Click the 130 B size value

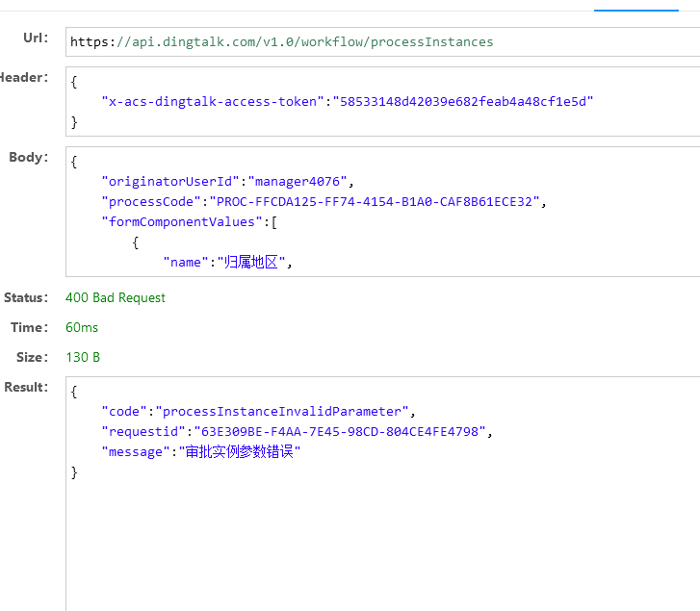click(83, 357)
